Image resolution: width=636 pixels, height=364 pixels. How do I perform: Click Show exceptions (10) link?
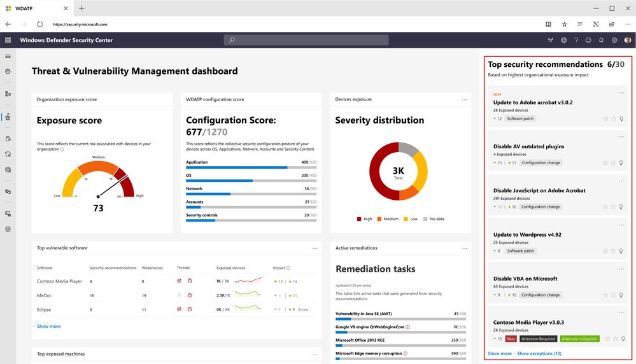pyautogui.click(x=539, y=353)
